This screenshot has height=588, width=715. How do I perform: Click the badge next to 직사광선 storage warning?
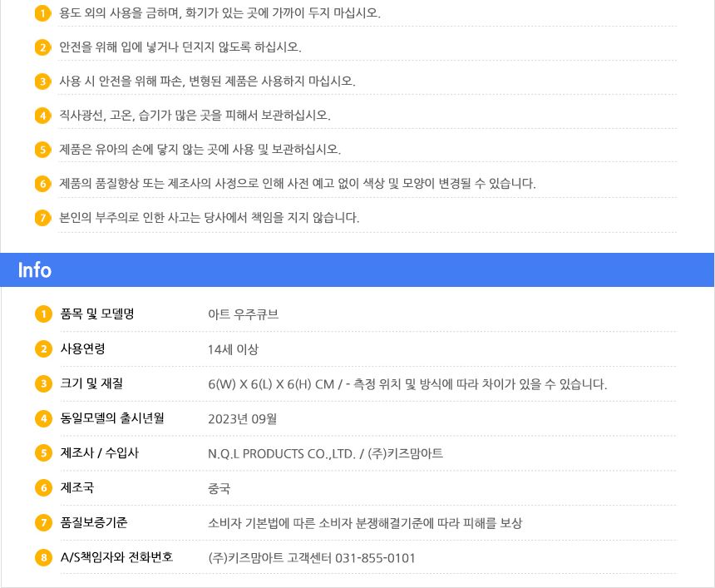(x=42, y=115)
